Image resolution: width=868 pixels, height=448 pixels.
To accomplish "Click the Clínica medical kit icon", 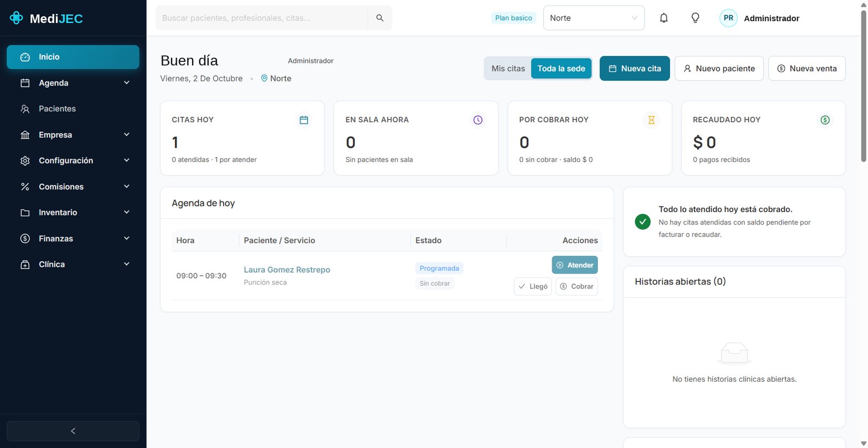I will point(25,264).
